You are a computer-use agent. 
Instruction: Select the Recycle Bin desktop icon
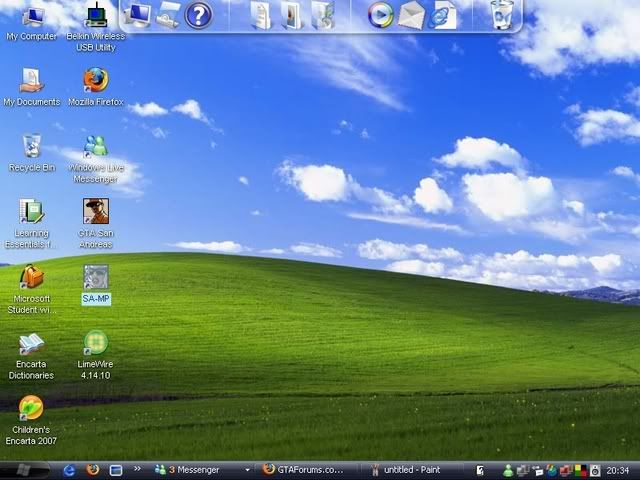point(31,153)
